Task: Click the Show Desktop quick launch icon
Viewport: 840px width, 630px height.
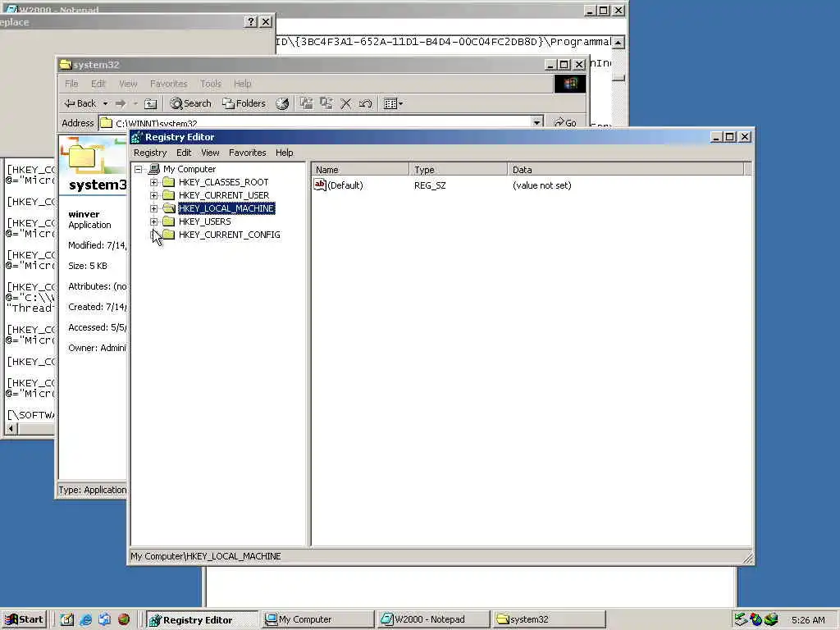Action: [66, 619]
